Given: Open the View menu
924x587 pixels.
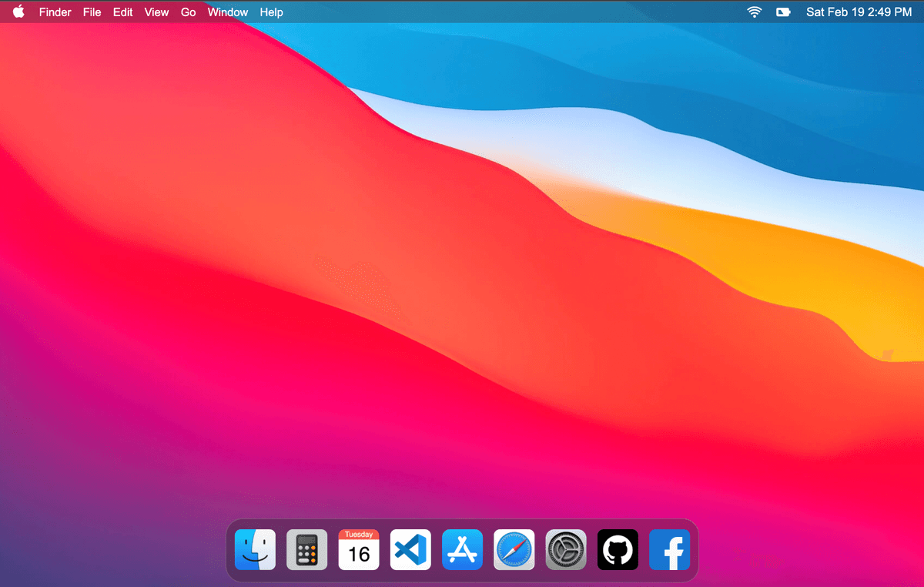Looking at the screenshot, I should pos(156,12).
